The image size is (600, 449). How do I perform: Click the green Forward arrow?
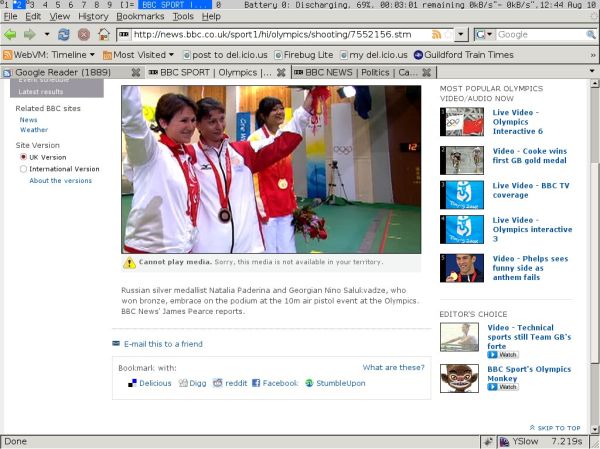click(30, 35)
